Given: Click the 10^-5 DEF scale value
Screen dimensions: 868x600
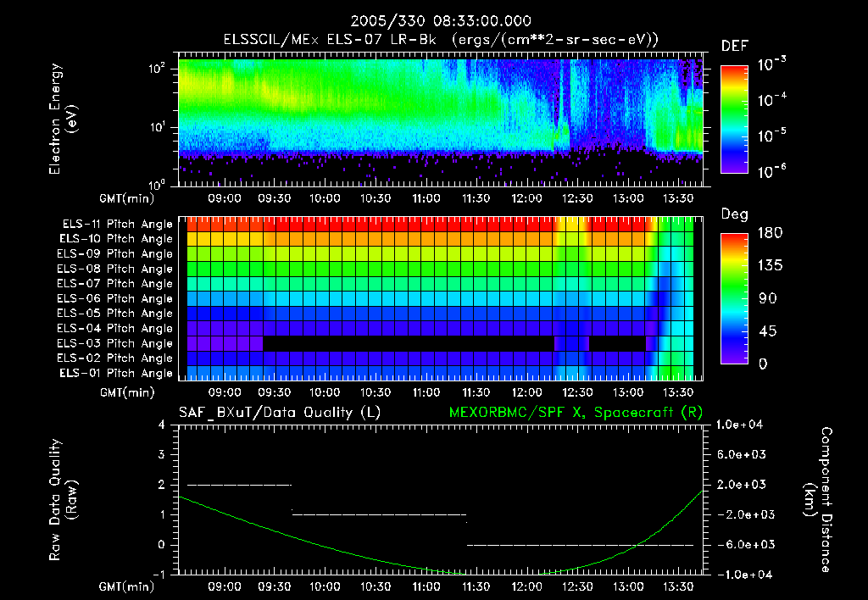Looking at the screenshot, I should pyautogui.click(x=771, y=136).
